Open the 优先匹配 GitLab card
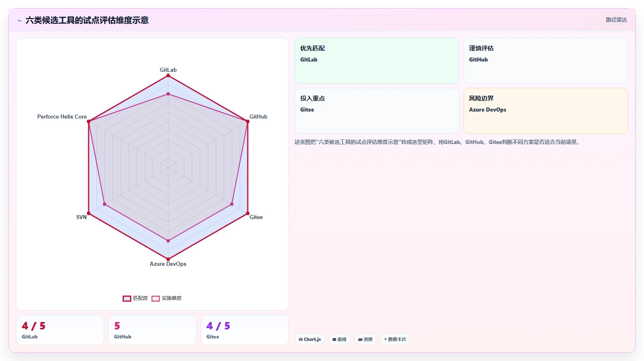Screen dimensions: 644x361 coord(377,61)
